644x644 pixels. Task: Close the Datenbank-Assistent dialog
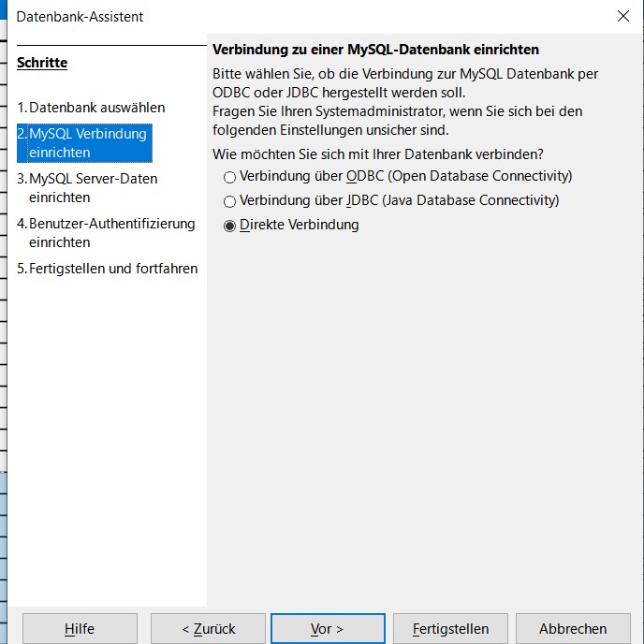pos(623,16)
